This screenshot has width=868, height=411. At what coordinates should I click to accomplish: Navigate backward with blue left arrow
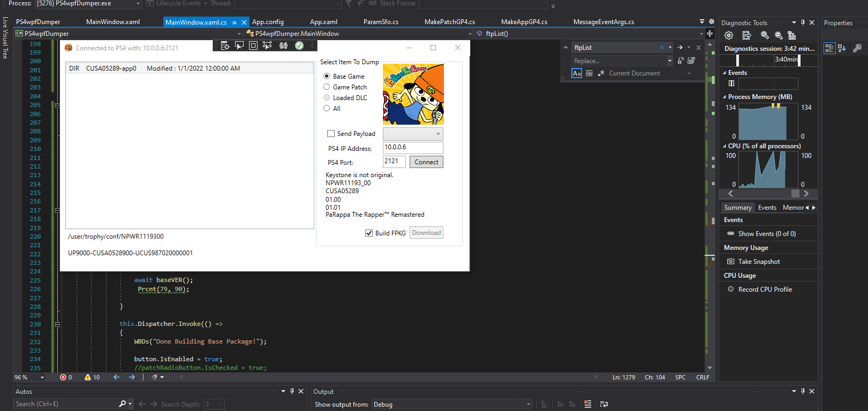[x=117, y=377]
